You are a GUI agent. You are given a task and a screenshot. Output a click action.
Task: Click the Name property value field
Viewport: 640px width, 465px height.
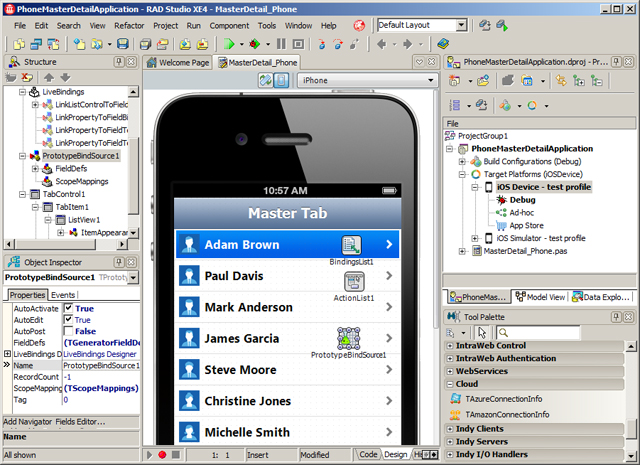(101, 365)
